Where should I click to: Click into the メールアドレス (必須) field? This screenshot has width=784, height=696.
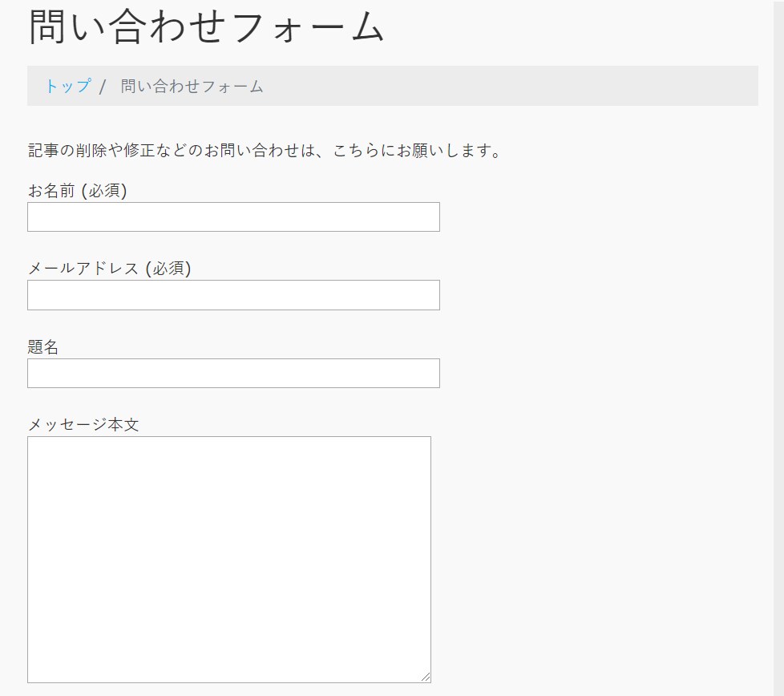click(233, 295)
